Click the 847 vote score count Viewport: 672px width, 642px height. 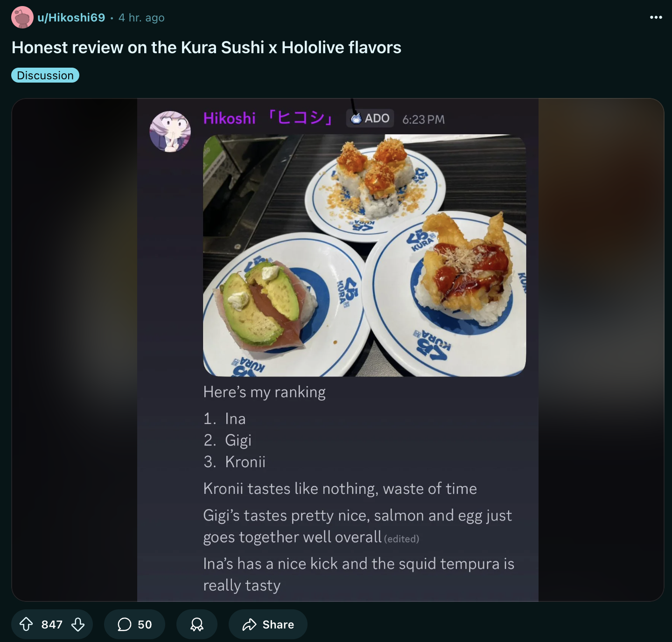(52, 624)
